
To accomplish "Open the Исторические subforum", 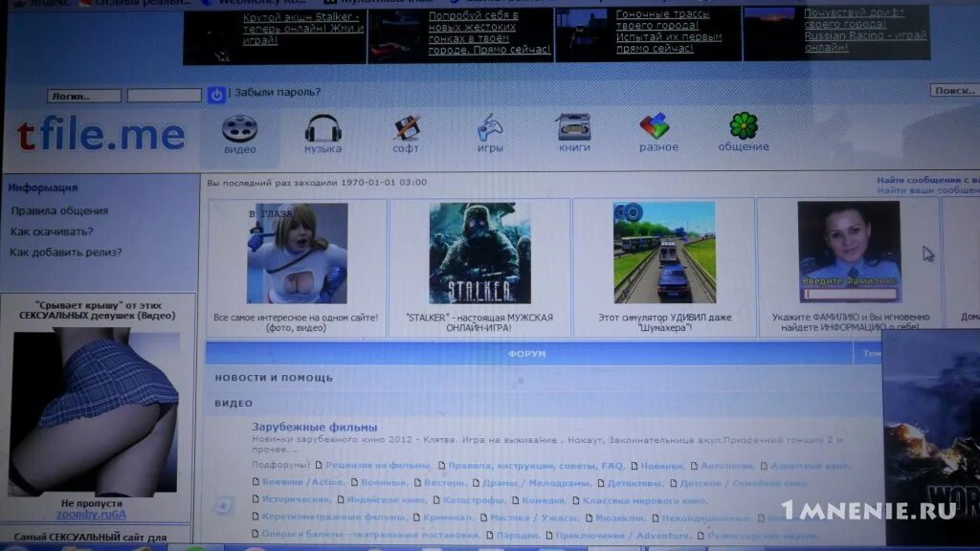I will point(297,499).
